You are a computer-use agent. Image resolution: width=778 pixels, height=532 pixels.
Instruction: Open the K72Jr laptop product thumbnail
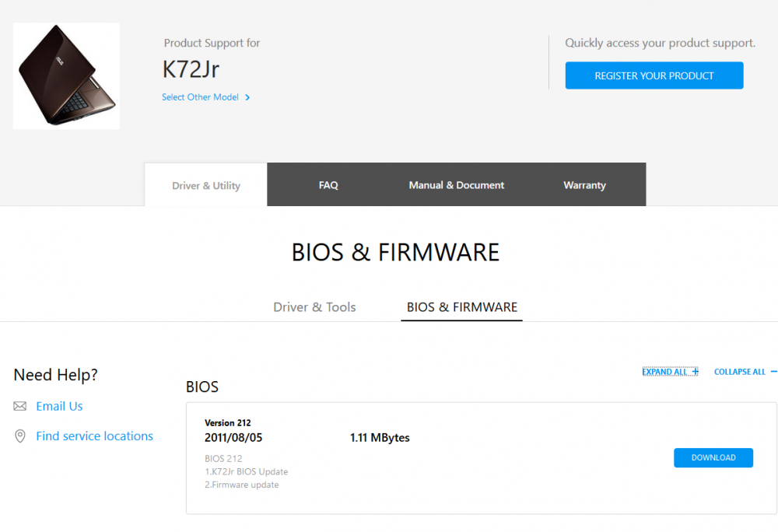coord(66,76)
